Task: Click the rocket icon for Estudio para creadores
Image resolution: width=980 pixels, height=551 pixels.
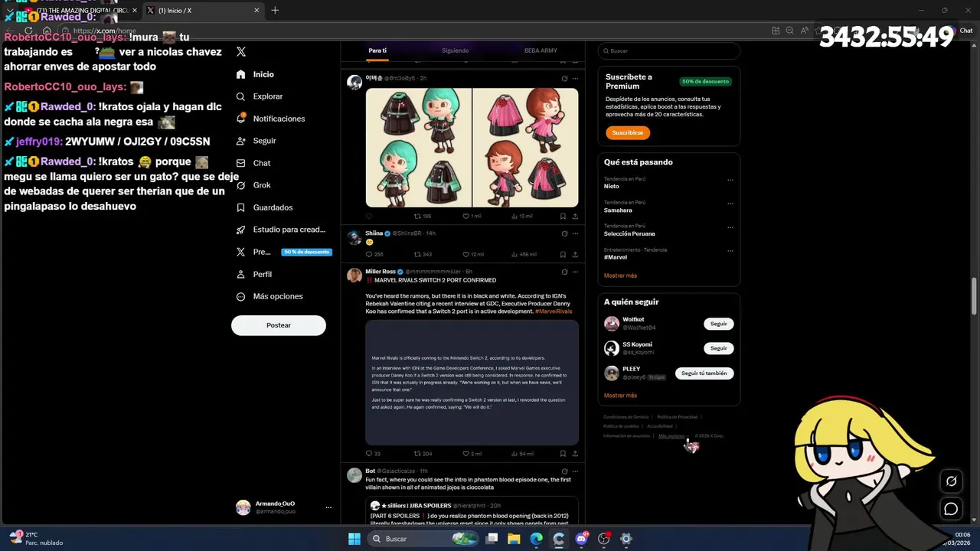Action: pyautogui.click(x=241, y=230)
